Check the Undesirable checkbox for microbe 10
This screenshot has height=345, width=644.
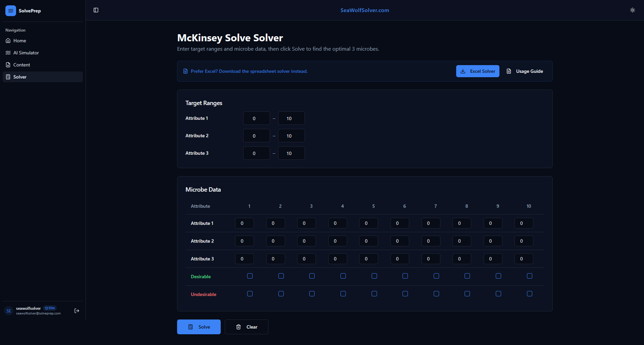(x=529, y=294)
